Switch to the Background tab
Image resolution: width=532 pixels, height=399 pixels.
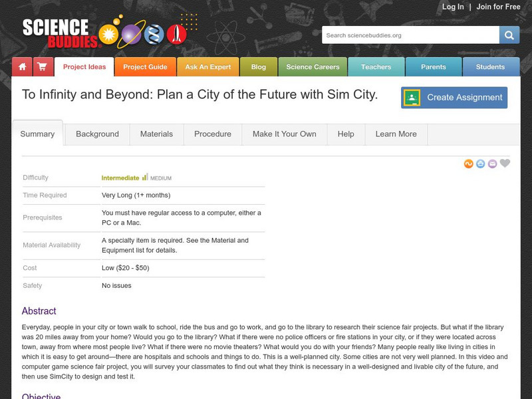click(97, 134)
